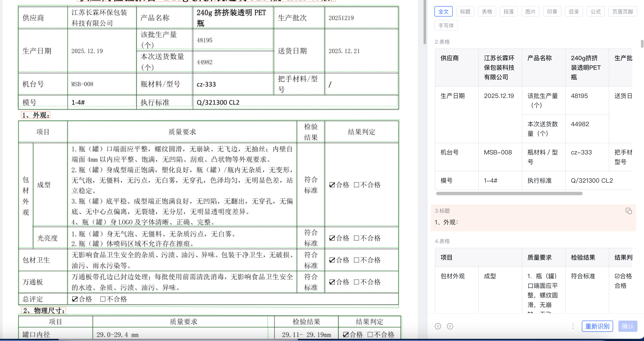Open the 段落 tab
644x341 pixels.
509,12
